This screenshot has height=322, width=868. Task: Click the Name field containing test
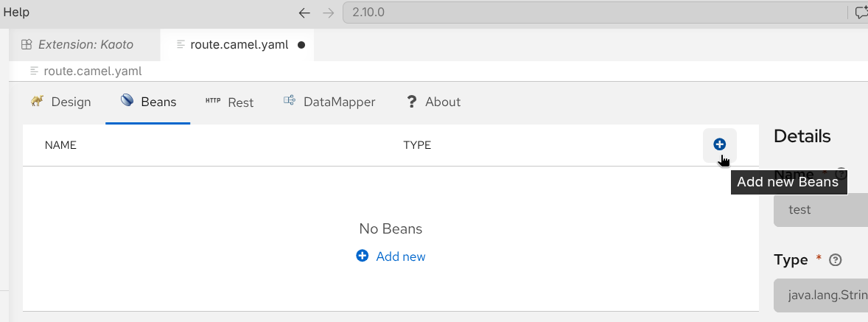click(820, 210)
